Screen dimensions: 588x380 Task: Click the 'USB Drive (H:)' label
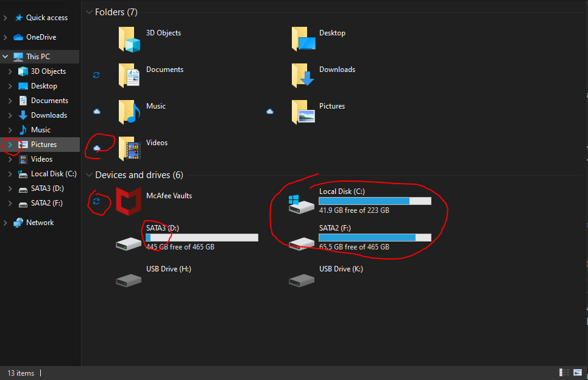[x=169, y=269]
